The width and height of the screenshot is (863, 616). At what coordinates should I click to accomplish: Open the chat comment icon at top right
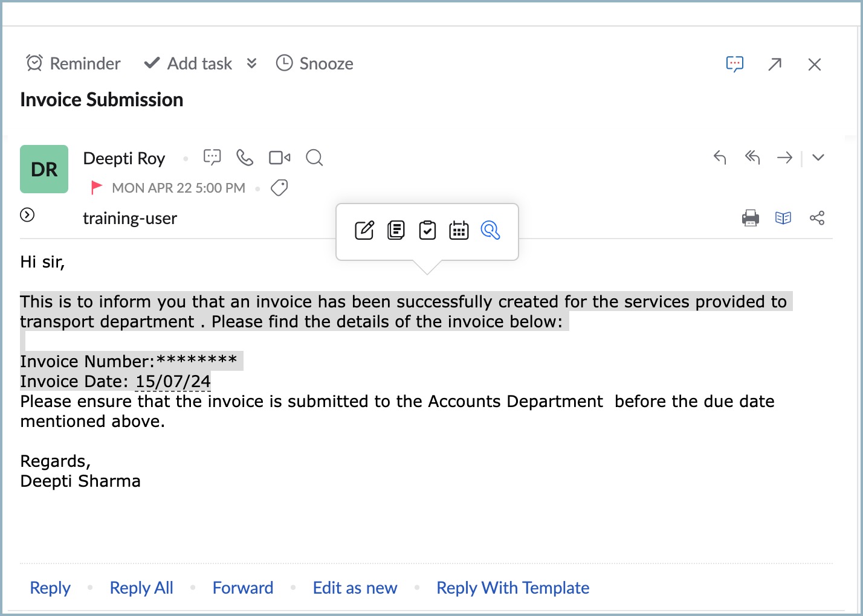tap(735, 64)
